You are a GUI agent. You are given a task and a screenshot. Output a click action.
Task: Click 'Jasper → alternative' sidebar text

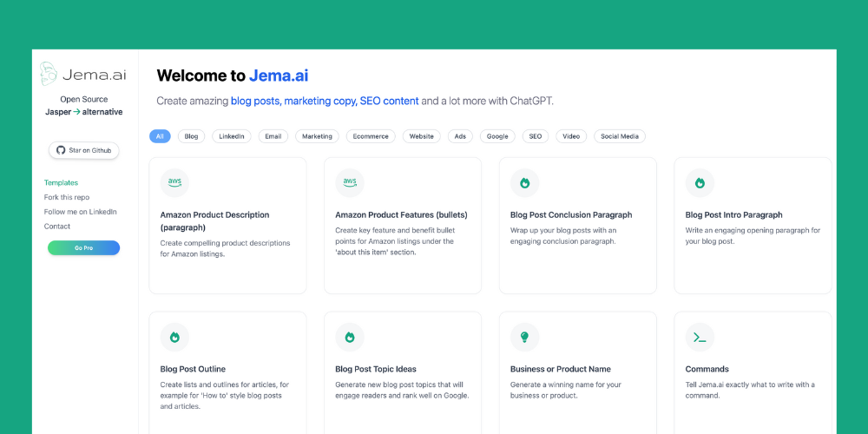(83, 112)
